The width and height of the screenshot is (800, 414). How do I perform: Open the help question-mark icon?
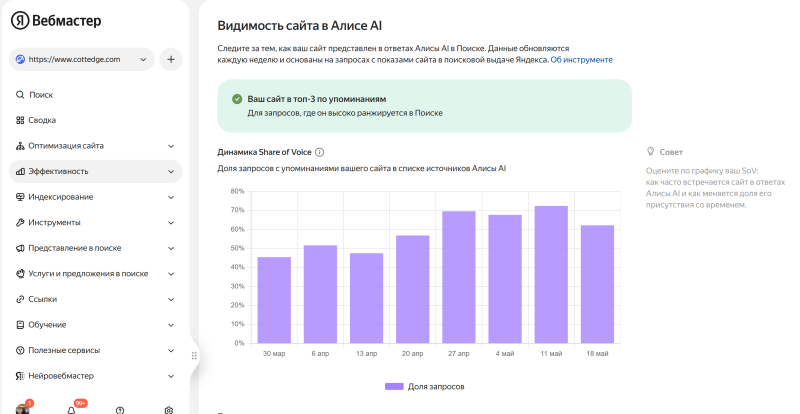click(x=120, y=410)
